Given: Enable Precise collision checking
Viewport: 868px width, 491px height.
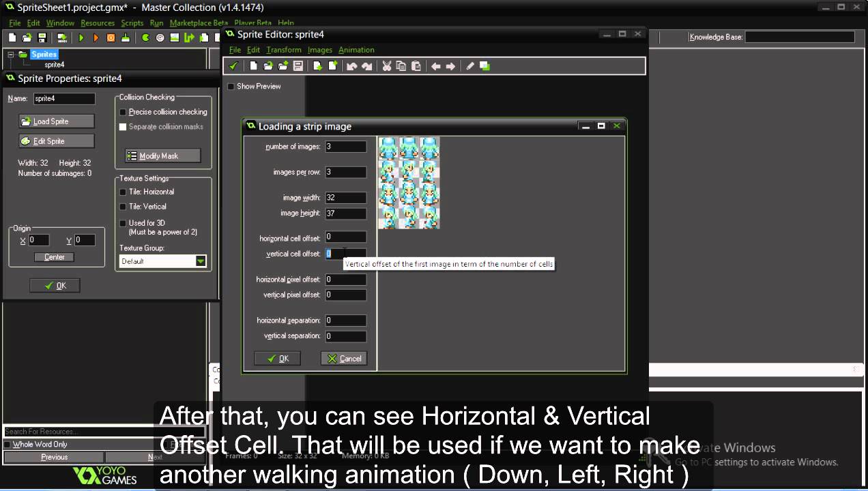Looking at the screenshot, I should (x=123, y=112).
